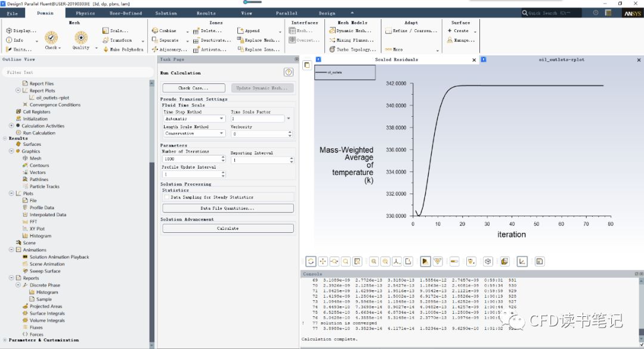
Task: Switch to the Physics ribbon tab
Action: 85,13
